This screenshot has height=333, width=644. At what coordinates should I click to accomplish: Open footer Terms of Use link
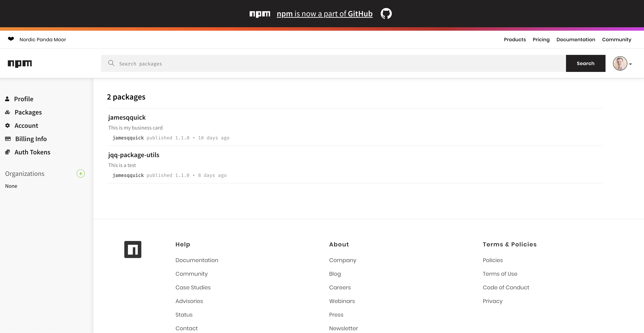coord(500,274)
